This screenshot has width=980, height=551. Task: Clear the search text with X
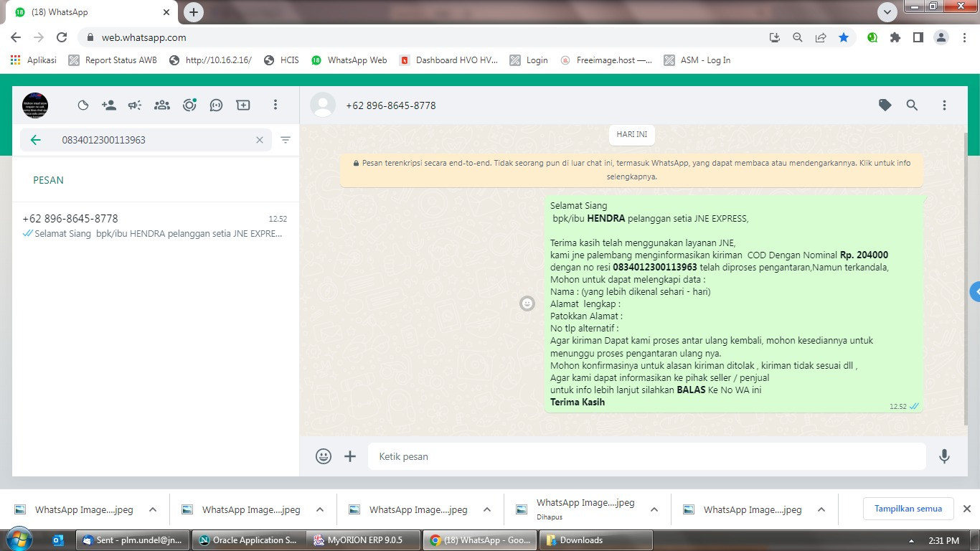click(260, 140)
